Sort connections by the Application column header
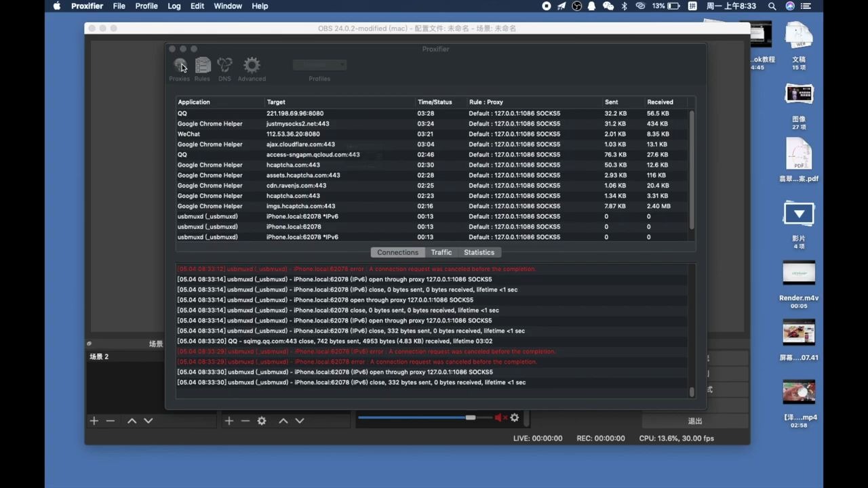This screenshot has height=488, width=868. (x=220, y=102)
